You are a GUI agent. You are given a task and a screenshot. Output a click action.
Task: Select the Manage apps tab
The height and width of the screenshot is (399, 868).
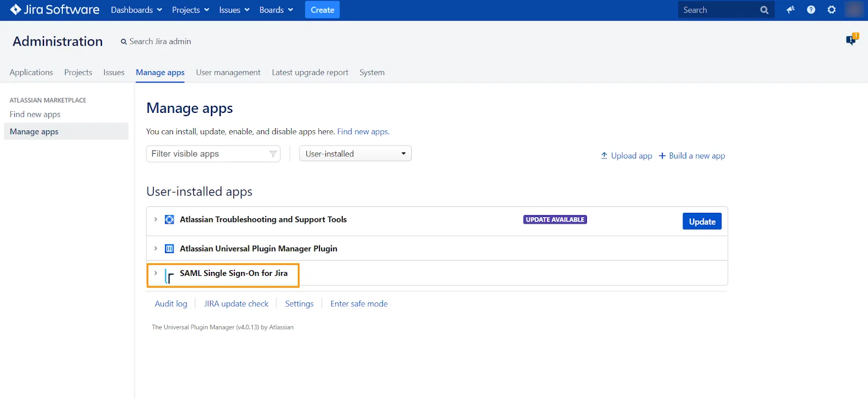160,72
